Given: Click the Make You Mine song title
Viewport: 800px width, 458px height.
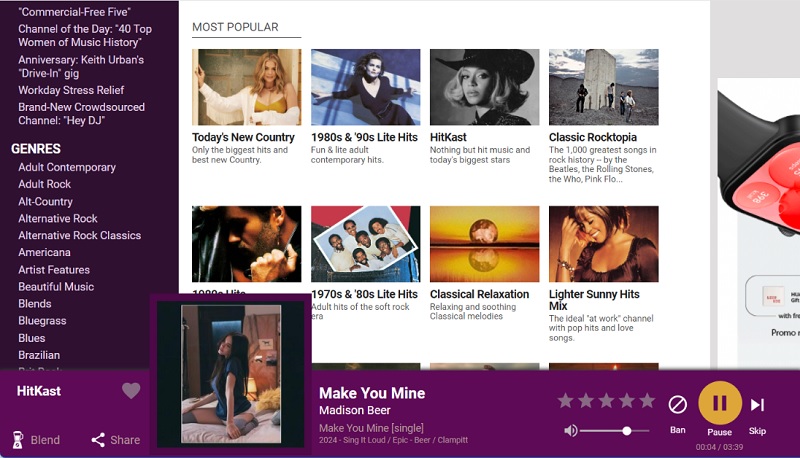Looking at the screenshot, I should click(x=372, y=393).
